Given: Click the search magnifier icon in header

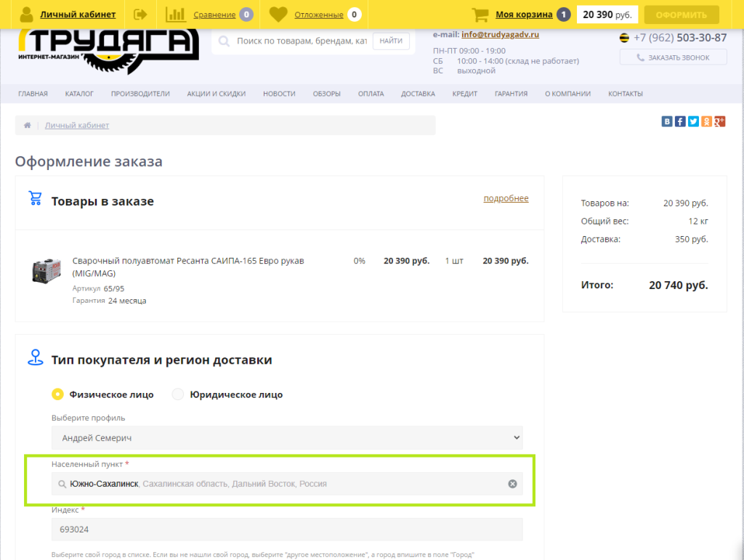Looking at the screenshot, I should click(x=224, y=41).
